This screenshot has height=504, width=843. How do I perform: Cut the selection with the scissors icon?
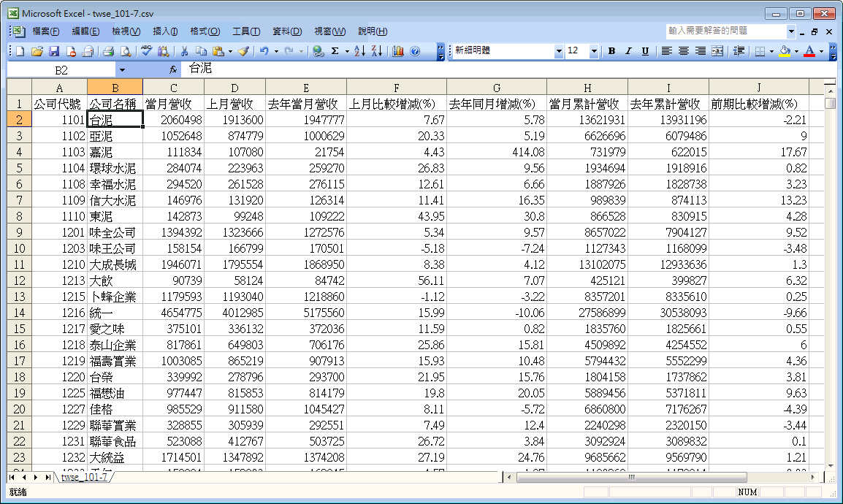click(x=184, y=51)
